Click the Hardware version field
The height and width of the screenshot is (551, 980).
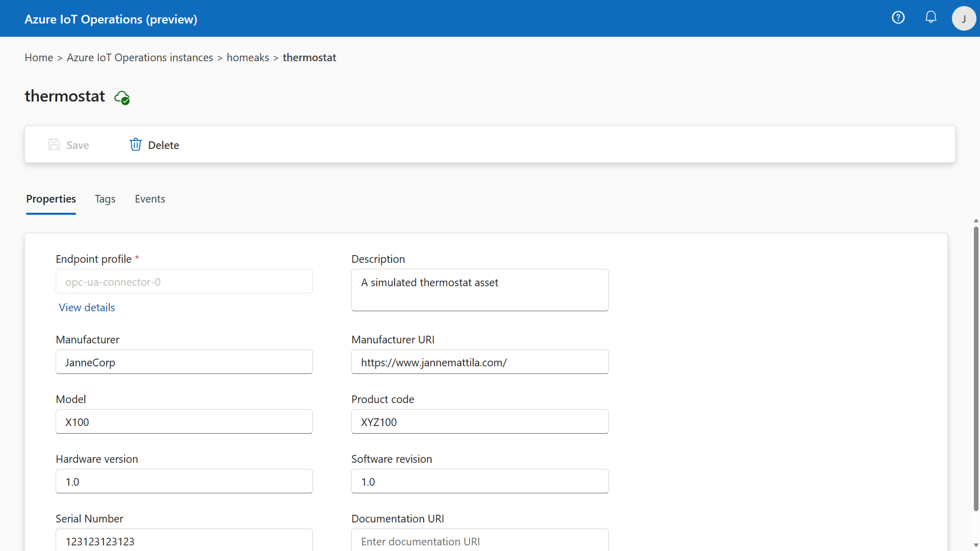(x=184, y=482)
